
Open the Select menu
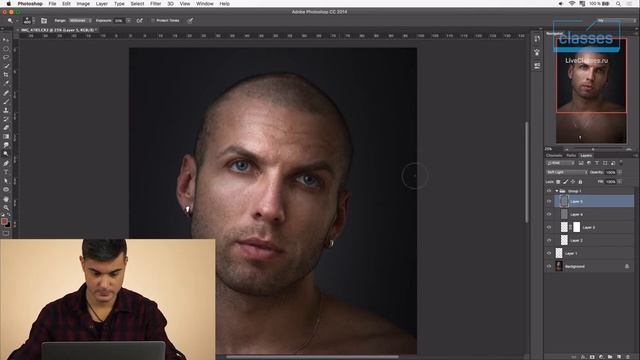(137, 4)
